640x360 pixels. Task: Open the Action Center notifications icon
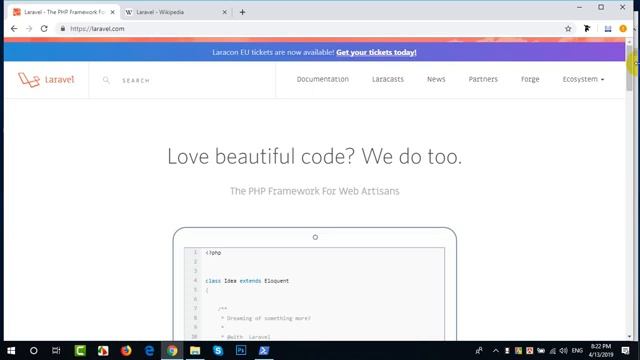[x=625, y=351]
